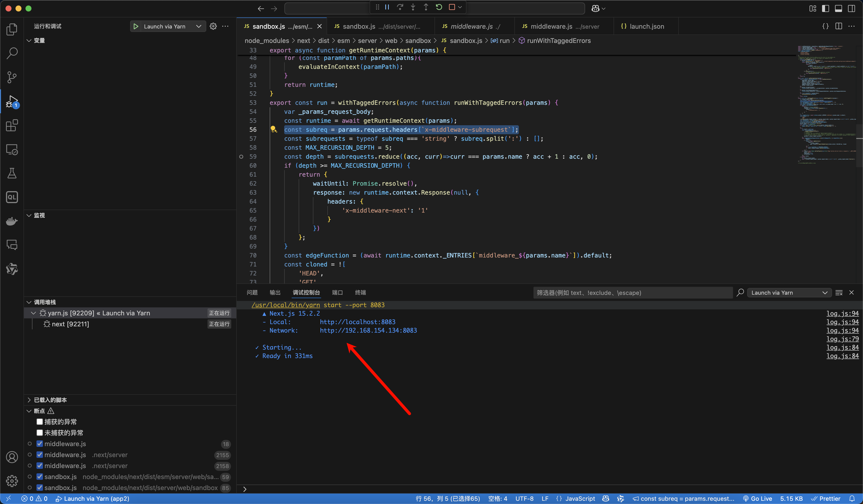Open the http://localhost:8083 link
Image resolution: width=863 pixels, height=504 pixels.
point(358,322)
